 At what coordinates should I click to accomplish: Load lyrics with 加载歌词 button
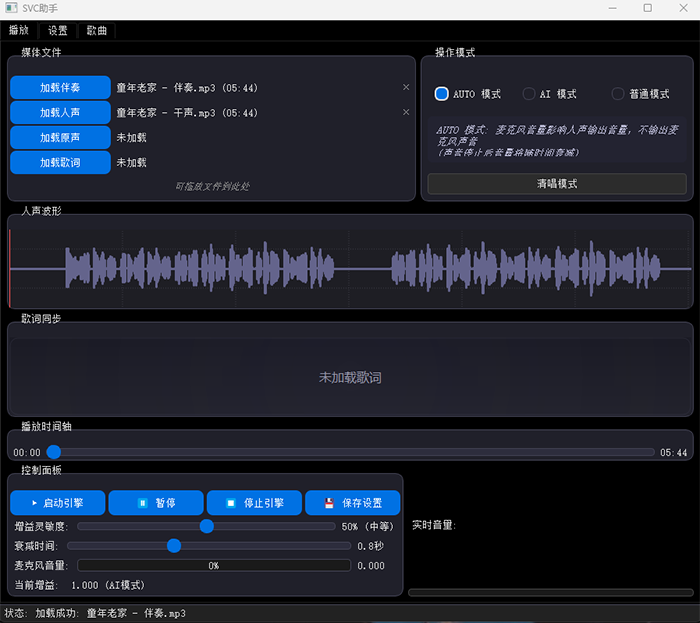coord(60,162)
